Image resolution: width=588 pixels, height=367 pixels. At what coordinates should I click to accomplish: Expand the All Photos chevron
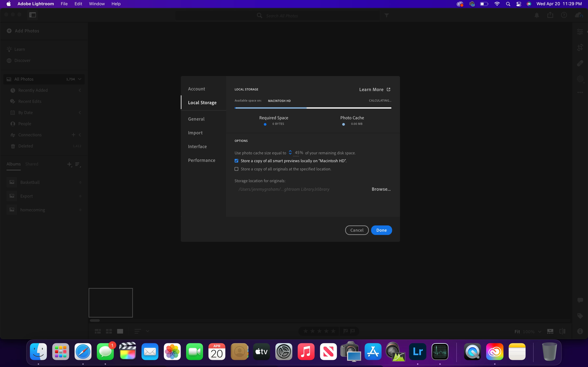[80, 79]
